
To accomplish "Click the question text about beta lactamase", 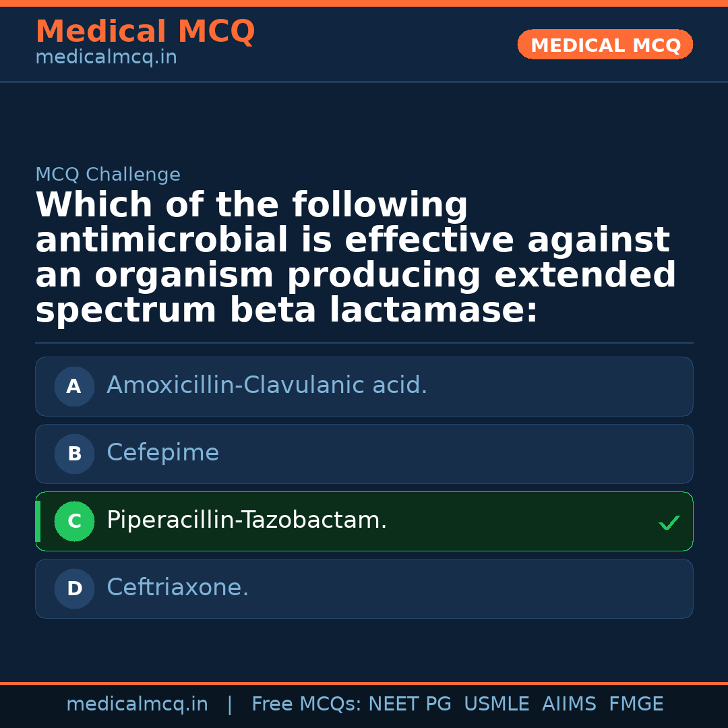I will click(355, 258).
